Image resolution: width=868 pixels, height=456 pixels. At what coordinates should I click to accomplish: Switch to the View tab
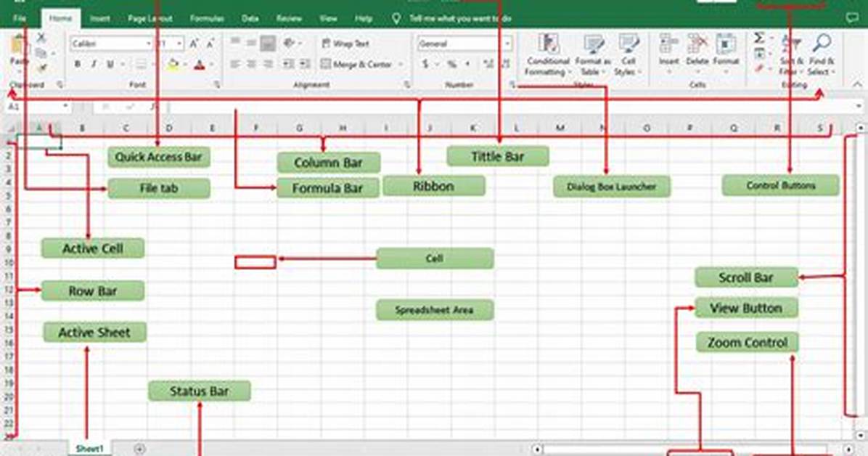pos(328,18)
